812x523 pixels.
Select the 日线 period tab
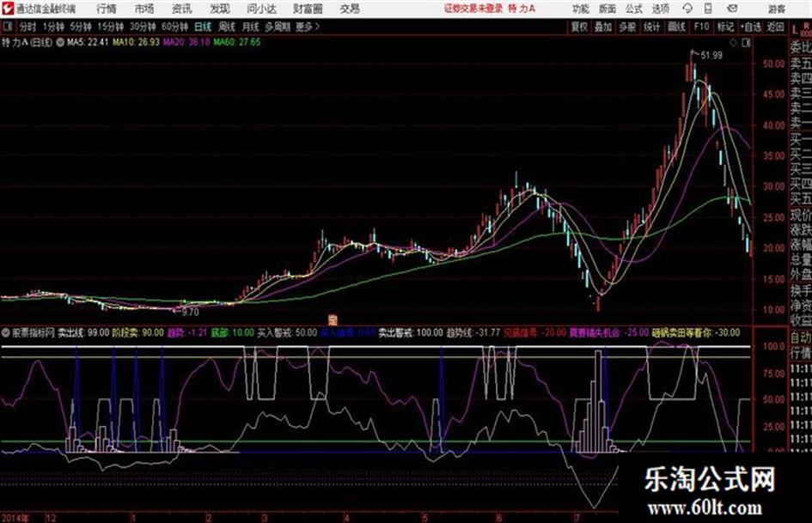click(203, 27)
